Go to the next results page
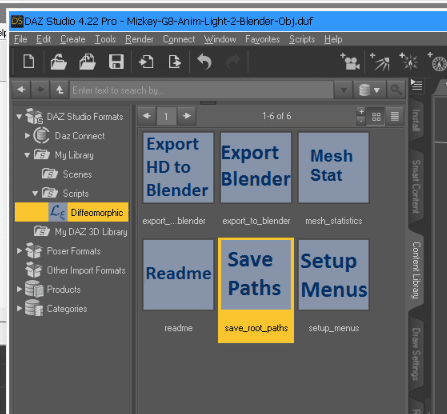The image size is (447, 414). (187, 116)
